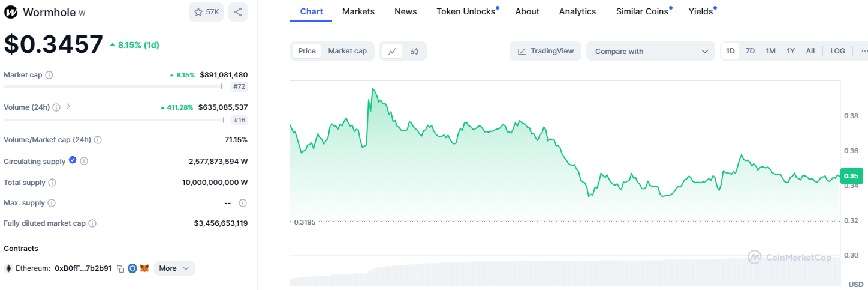
Task: Click the Wormhole coin logo
Action: [x=11, y=12]
